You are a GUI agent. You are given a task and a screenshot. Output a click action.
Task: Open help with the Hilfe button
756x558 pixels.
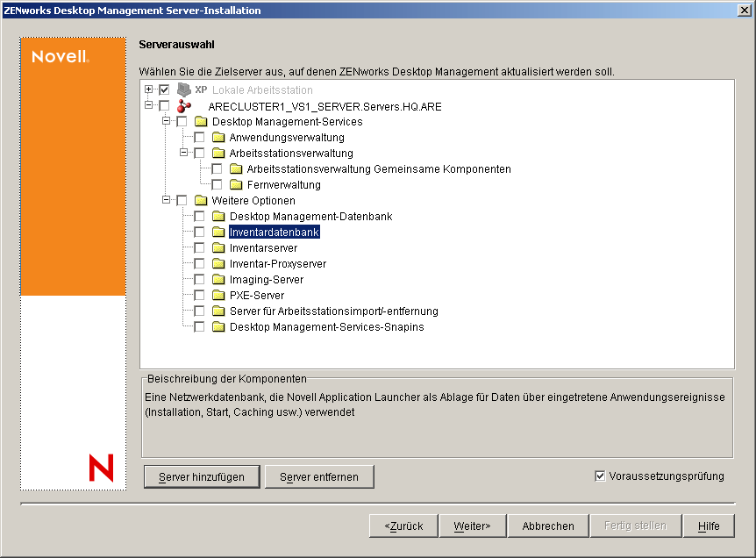tap(709, 526)
